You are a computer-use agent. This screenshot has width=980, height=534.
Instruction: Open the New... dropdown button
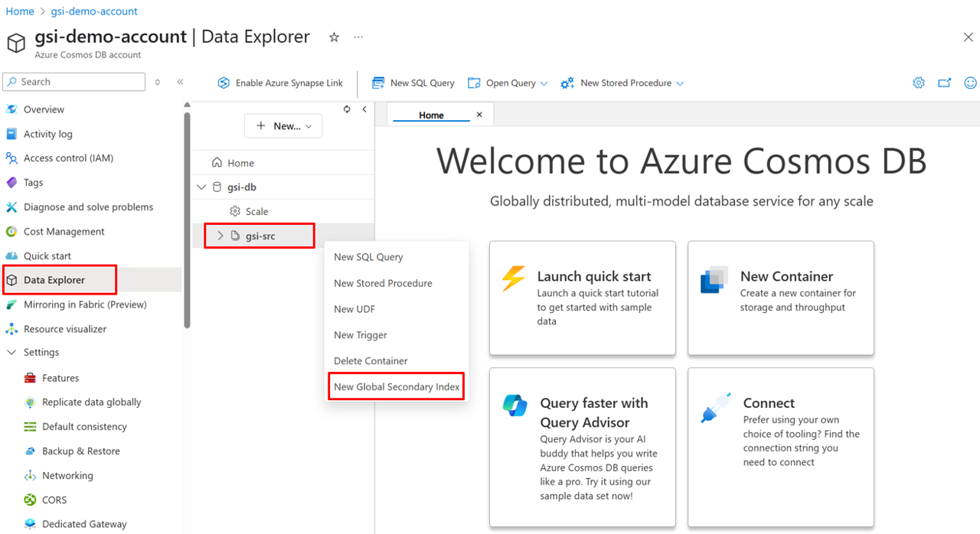click(283, 126)
